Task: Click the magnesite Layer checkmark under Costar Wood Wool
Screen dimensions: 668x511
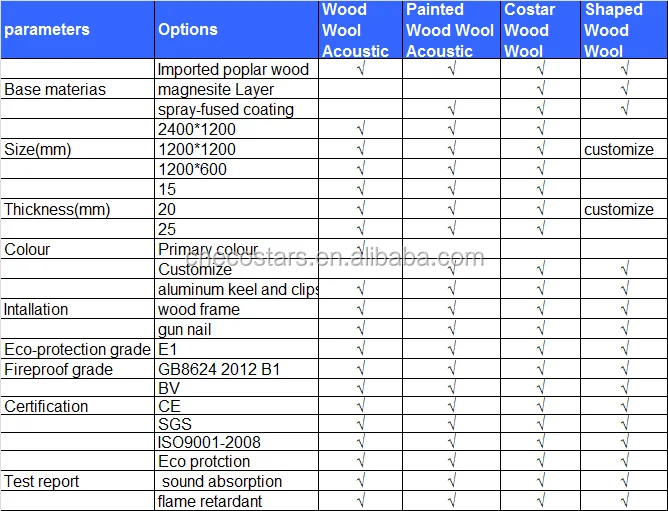Action: point(540,90)
